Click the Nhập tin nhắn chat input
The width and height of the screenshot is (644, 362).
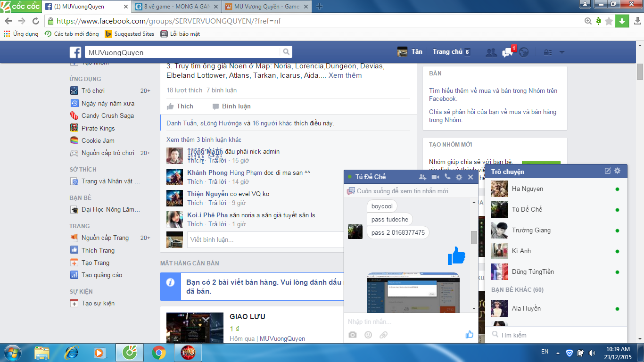[410, 321]
